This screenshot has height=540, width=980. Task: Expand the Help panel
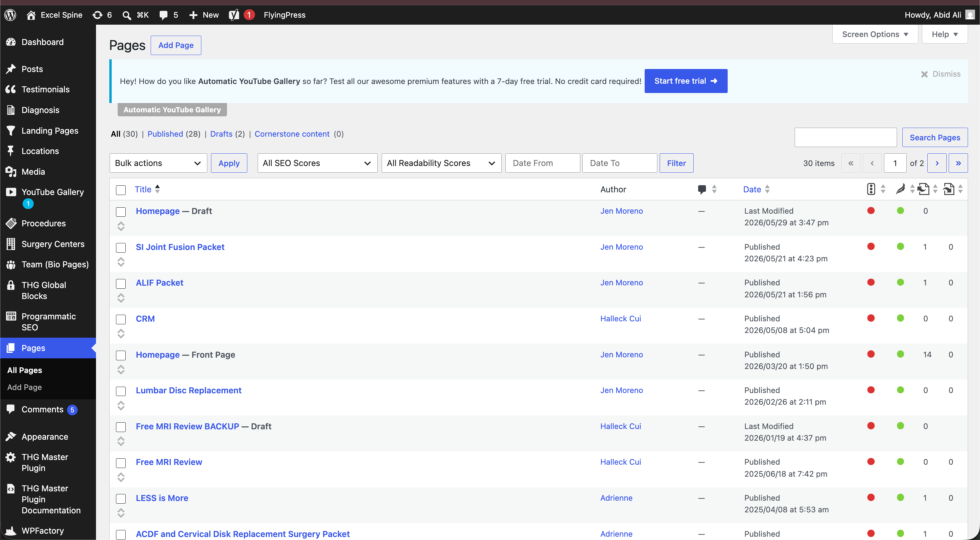(945, 34)
